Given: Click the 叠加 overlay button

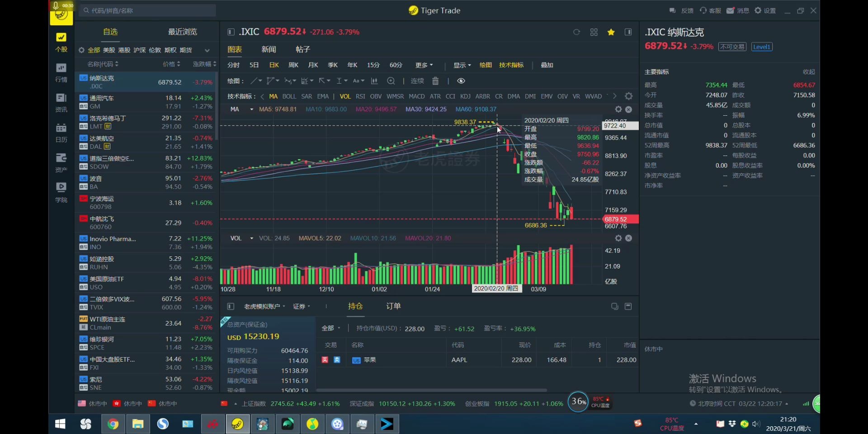Looking at the screenshot, I should 547,65.
